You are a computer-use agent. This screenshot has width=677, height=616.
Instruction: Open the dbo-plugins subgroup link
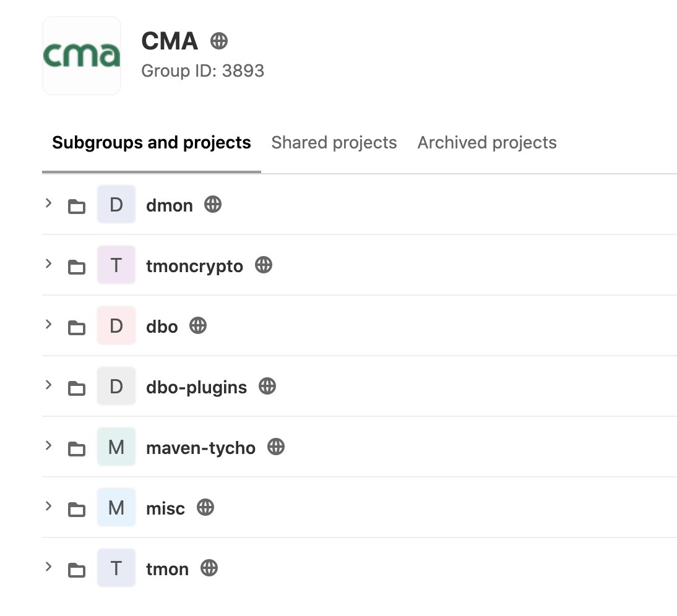196,387
